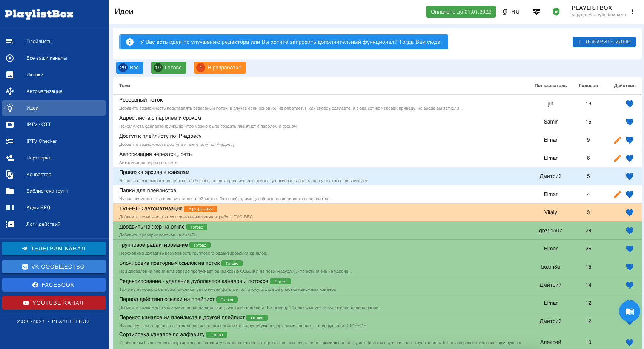Click the В разработке badge on TVG-REC

pos(201,209)
